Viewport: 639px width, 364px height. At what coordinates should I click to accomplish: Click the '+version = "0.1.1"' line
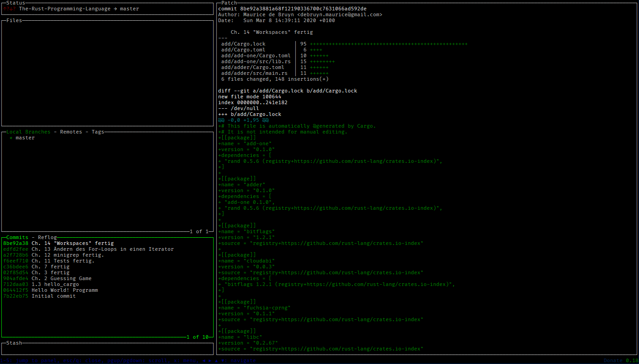click(x=247, y=313)
